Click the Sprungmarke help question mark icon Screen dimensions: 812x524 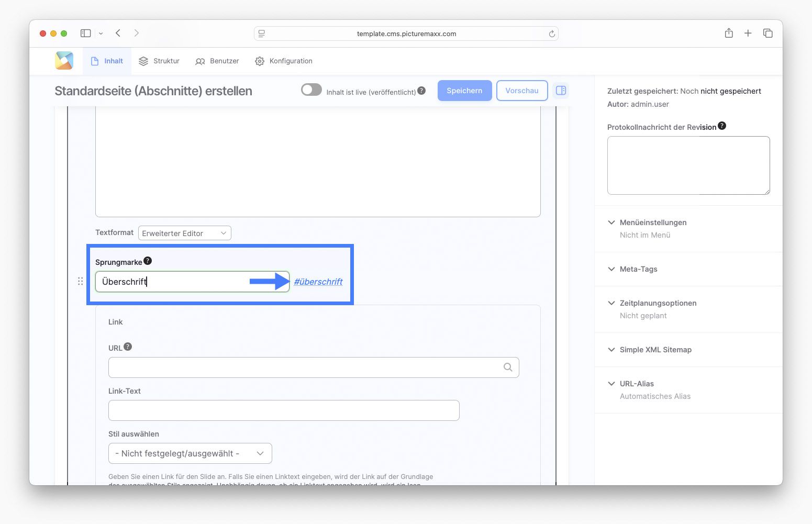(x=148, y=261)
